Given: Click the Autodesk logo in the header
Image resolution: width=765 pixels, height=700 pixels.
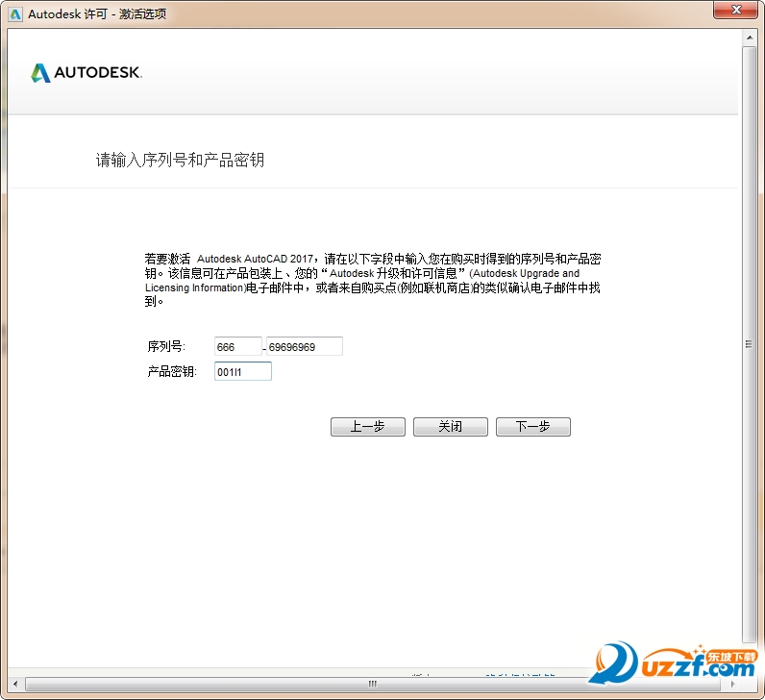Looking at the screenshot, I should (86, 73).
